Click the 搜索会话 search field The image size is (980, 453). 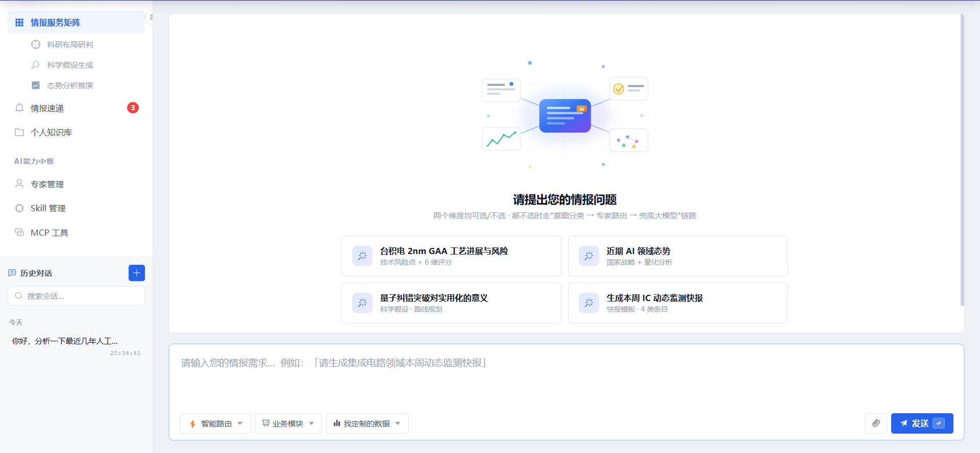(76, 296)
